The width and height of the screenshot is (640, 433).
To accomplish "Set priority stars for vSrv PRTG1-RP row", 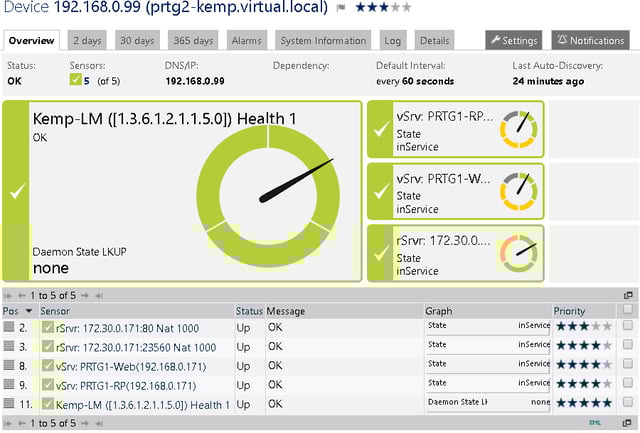I will pos(584,384).
